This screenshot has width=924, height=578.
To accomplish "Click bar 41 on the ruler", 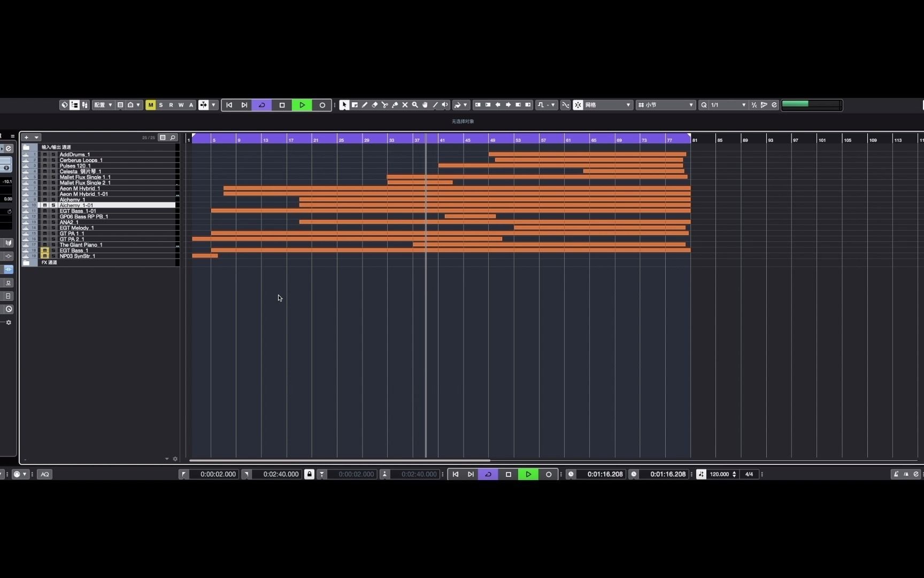I will [x=442, y=140].
